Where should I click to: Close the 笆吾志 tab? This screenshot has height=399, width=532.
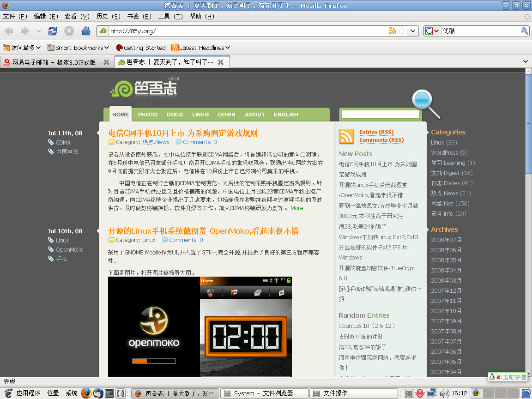[221, 62]
